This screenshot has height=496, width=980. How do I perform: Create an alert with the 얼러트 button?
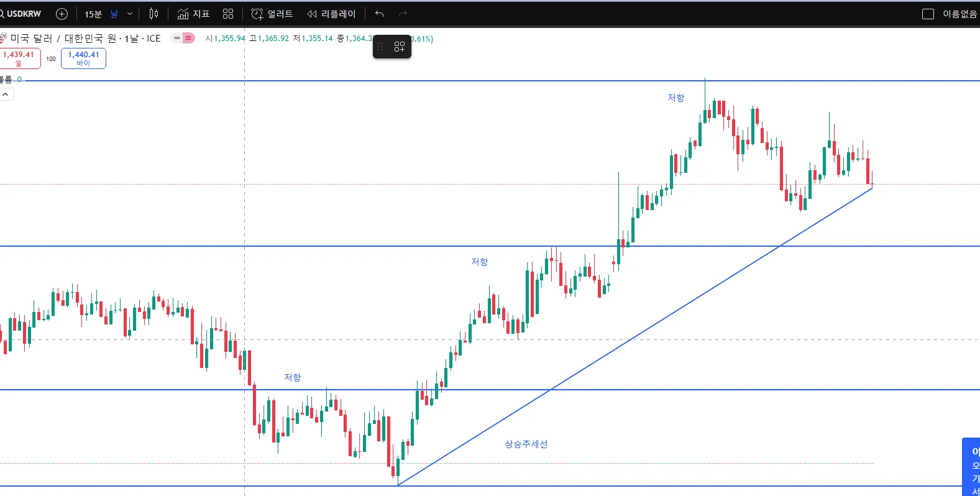(x=272, y=14)
